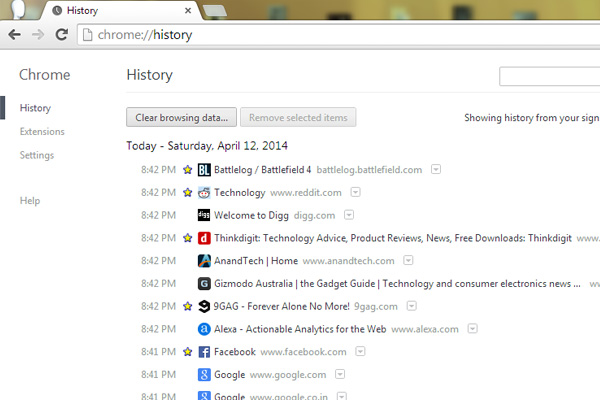Viewport: 600px width, 400px height.
Task: Open Alexa - Actionable Analytics link
Action: 300,329
